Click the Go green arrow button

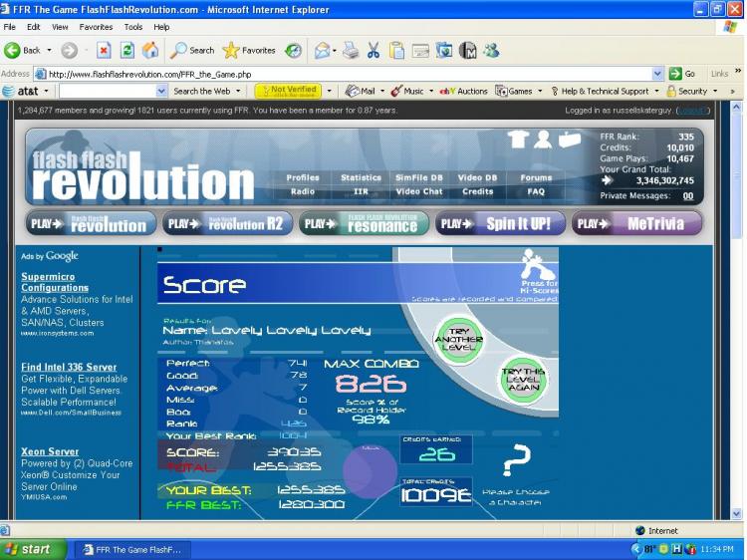coord(675,74)
